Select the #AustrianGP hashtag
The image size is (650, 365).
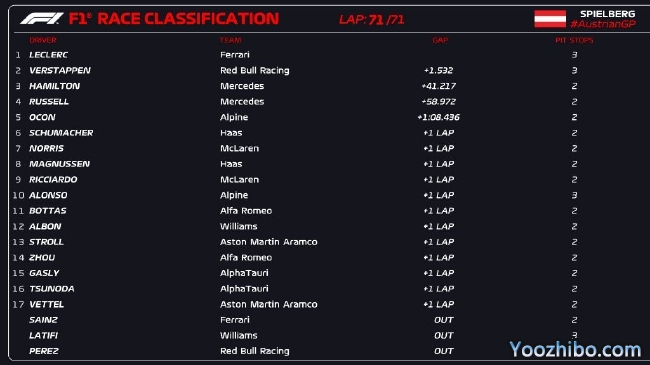coord(603,24)
